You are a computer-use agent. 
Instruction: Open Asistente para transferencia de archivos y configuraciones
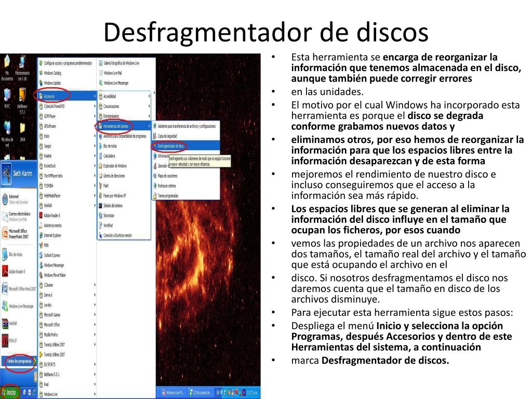(x=185, y=126)
